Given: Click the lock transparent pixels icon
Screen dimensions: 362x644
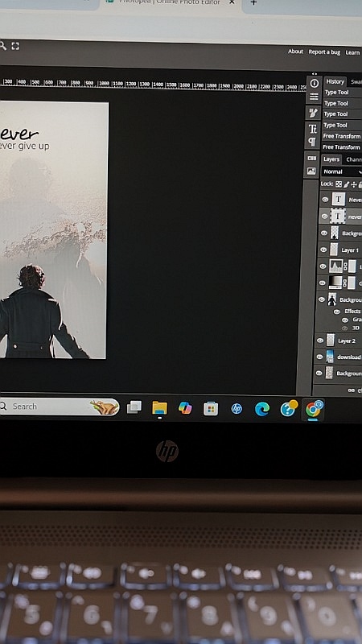Looking at the screenshot, I should pos(339,184).
